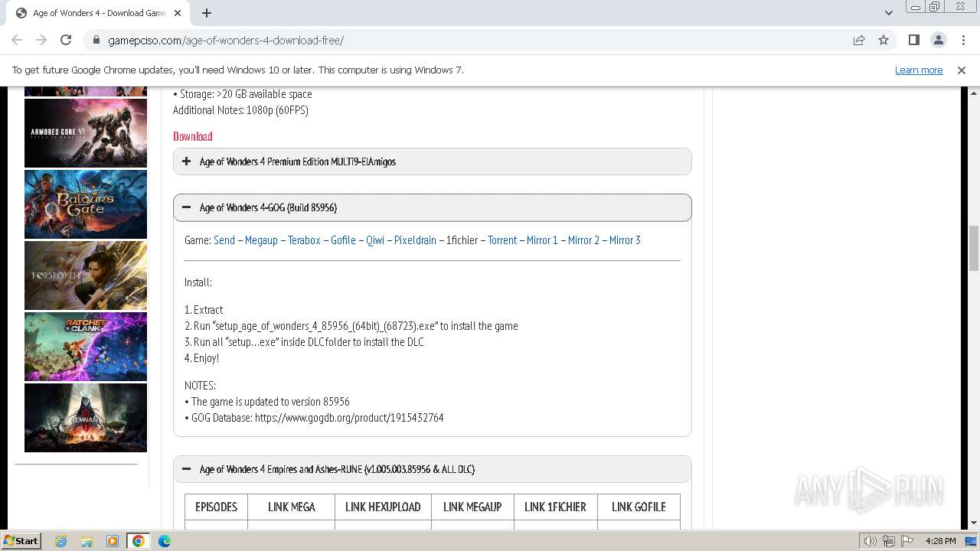Collapse Age of Wonders 4-GOG section
The width and height of the screenshot is (980, 551).
click(x=433, y=207)
